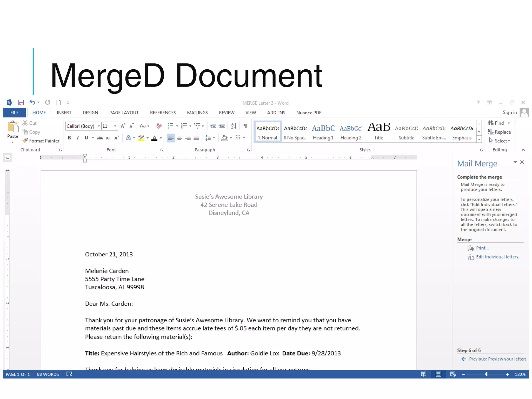
Task: Click the Replace button
Action: [x=499, y=132]
